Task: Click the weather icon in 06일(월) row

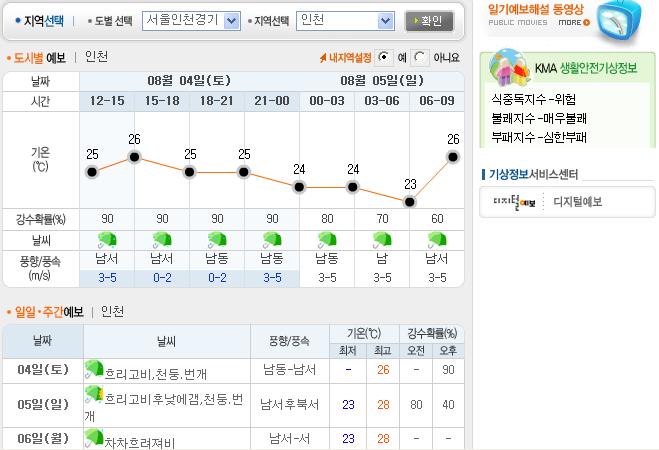Action: point(94,438)
